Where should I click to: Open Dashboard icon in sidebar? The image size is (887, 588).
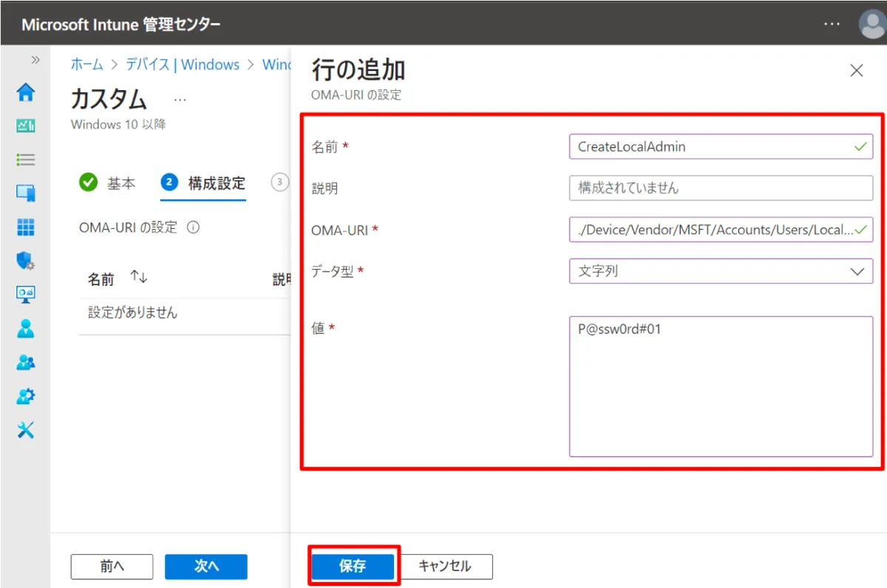point(26,126)
